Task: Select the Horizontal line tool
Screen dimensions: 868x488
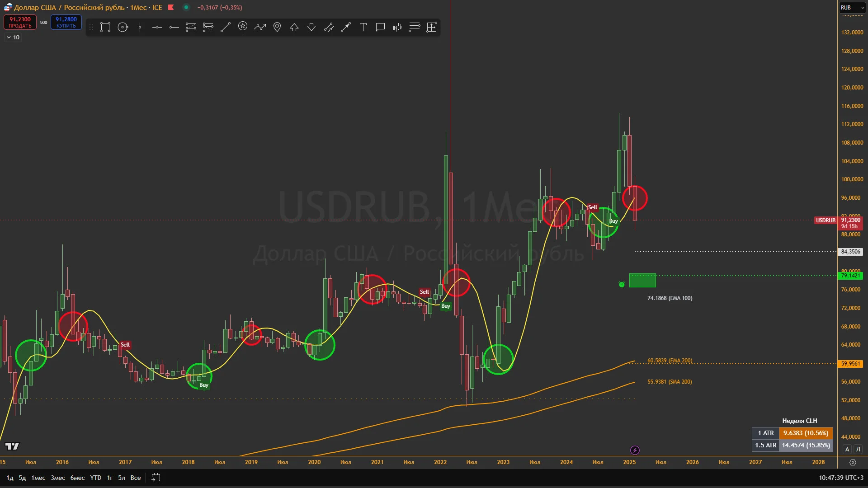Action: point(157,27)
